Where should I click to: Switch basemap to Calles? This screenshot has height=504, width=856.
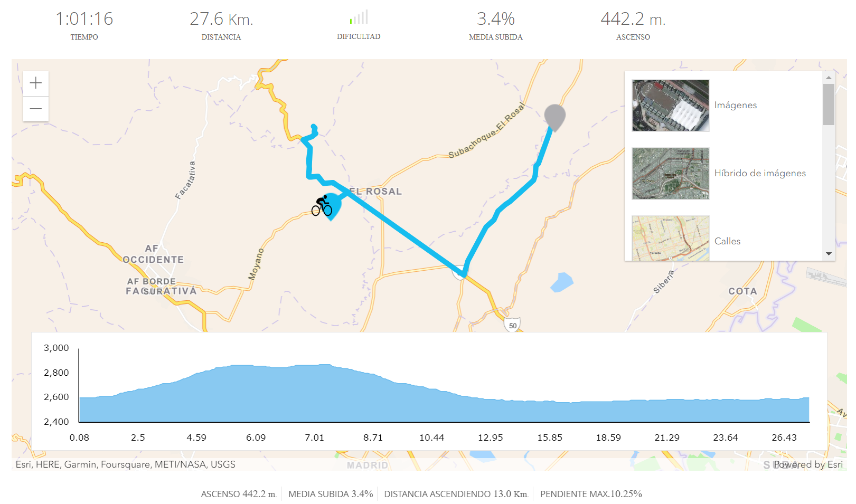point(728,241)
